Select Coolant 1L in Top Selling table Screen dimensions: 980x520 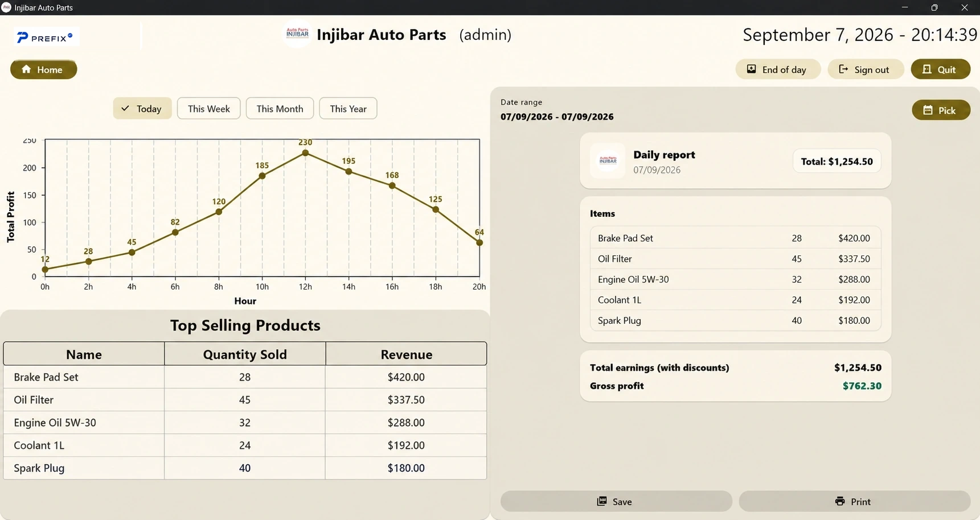pos(245,445)
